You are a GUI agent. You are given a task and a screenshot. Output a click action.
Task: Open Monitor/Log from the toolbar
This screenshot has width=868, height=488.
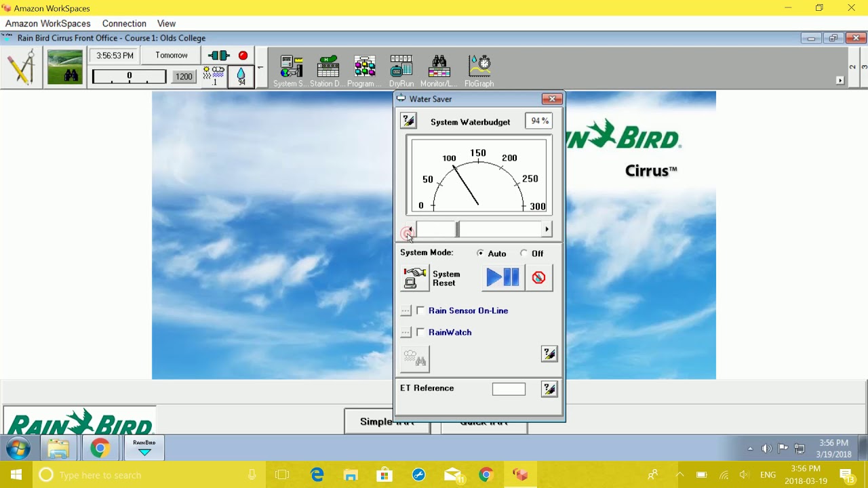point(439,71)
